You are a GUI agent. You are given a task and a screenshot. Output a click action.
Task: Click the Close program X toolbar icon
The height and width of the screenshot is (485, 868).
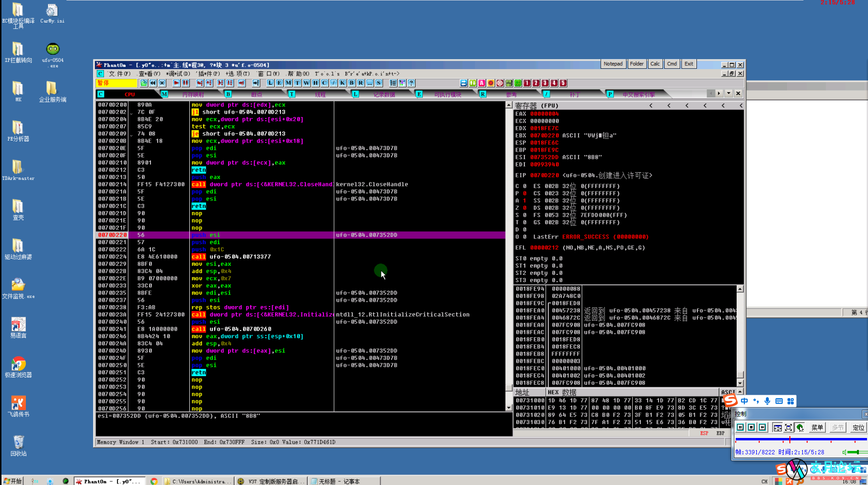[x=162, y=83]
